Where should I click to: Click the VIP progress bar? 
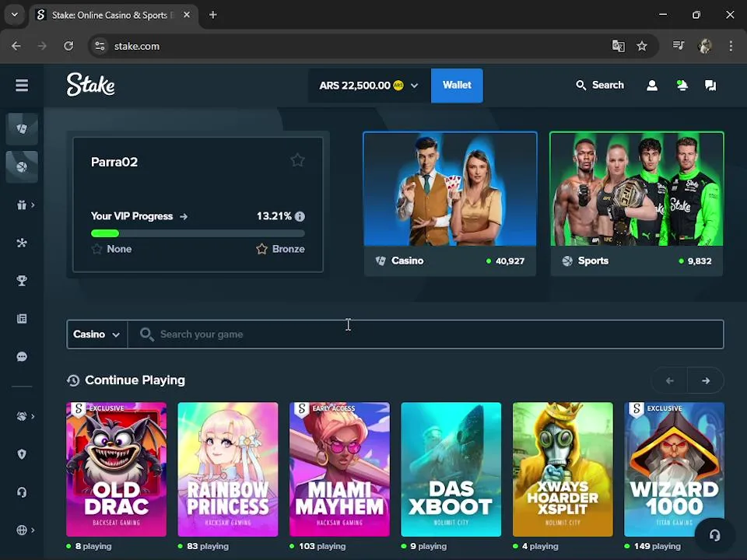[198, 233]
